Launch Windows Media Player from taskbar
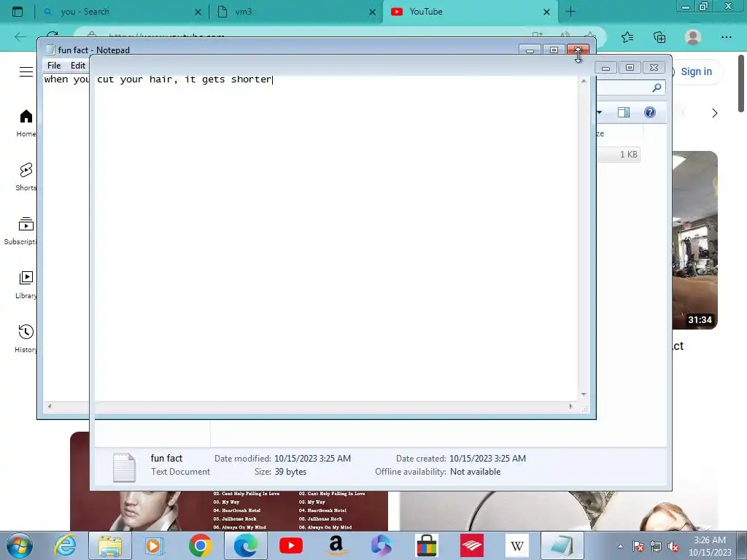Screen dimensions: 747x560 tap(154, 545)
